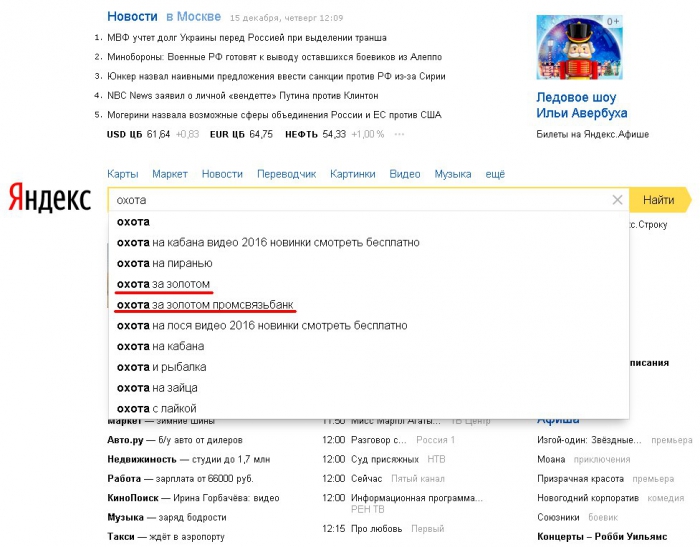Open Ледовое шоу Ильи Авербуха link
The image size is (700, 547).
click(582, 105)
